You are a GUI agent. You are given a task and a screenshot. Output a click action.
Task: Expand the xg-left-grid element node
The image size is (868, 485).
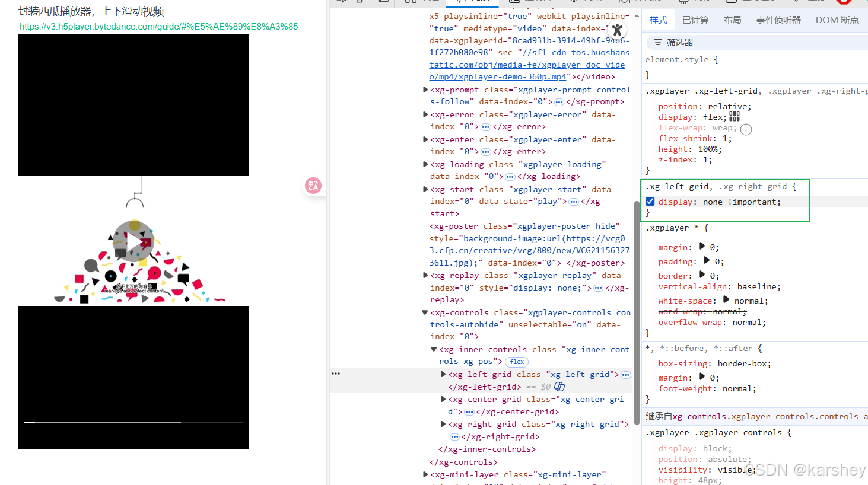tap(443, 374)
